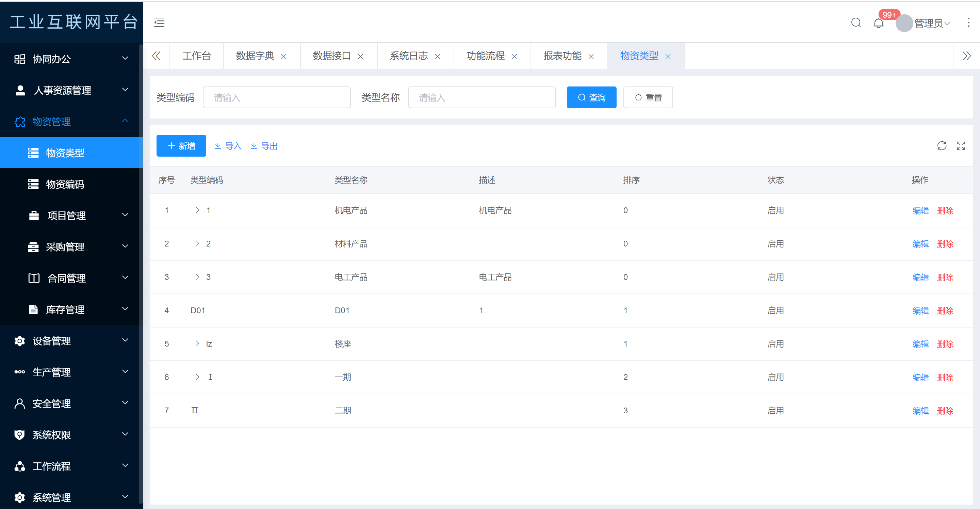
Task: Open the vertical three-dot more menu
Action: pos(968,23)
